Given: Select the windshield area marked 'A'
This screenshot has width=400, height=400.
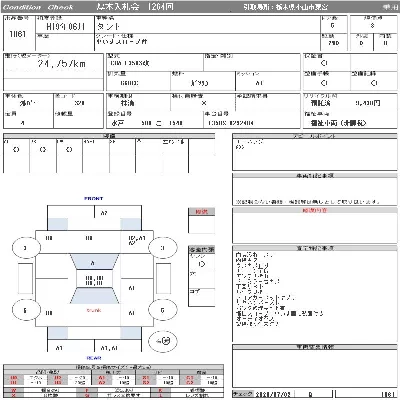Looking at the screenshot, I should click(x=94, y=263).
